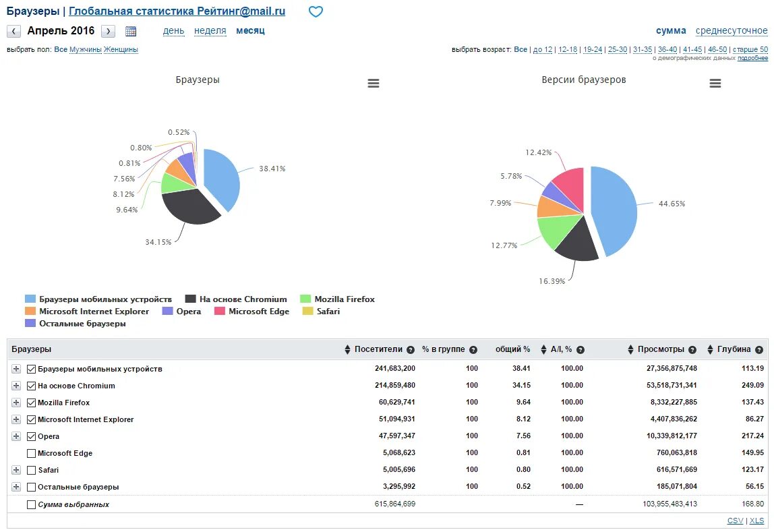The height and width of the screenshot is (532, 774).
Task: Download table as XLS
Action: coord(756,521)
